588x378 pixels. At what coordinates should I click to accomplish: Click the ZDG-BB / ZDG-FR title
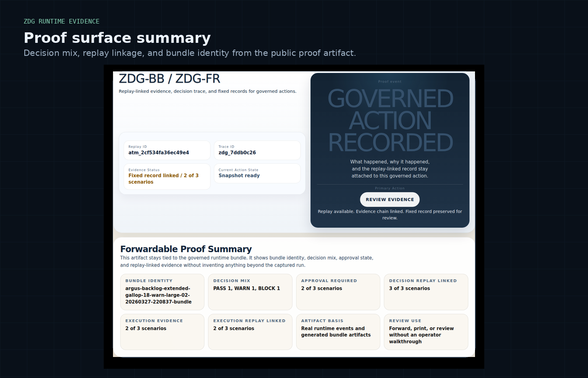[x=169, y=79]
